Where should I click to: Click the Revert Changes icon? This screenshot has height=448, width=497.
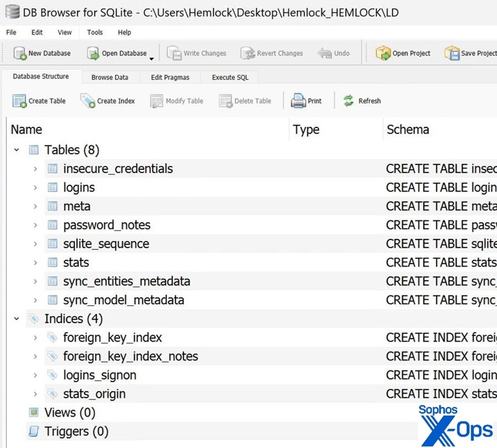point(248,53)
